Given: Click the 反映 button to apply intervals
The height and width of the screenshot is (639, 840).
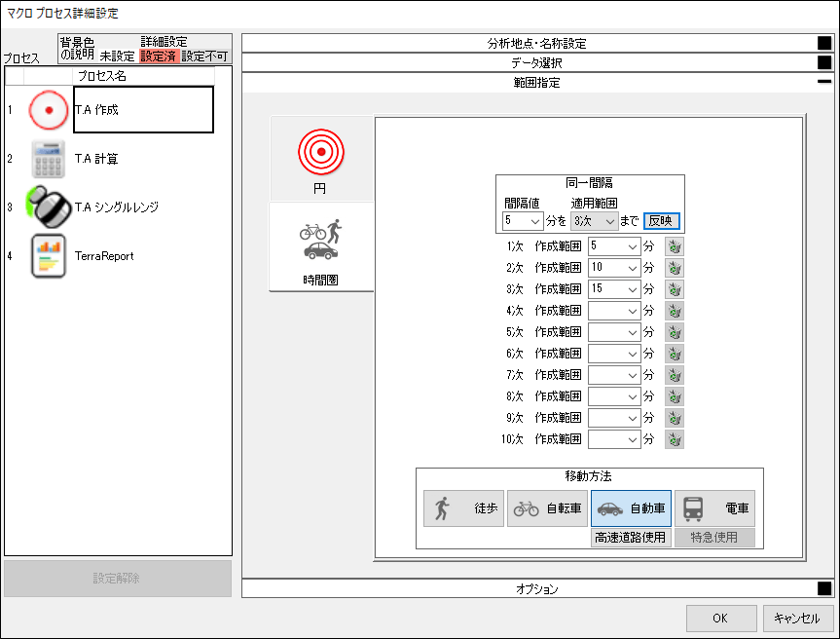Looking at the screenshot, I should (x=663, y=220).
